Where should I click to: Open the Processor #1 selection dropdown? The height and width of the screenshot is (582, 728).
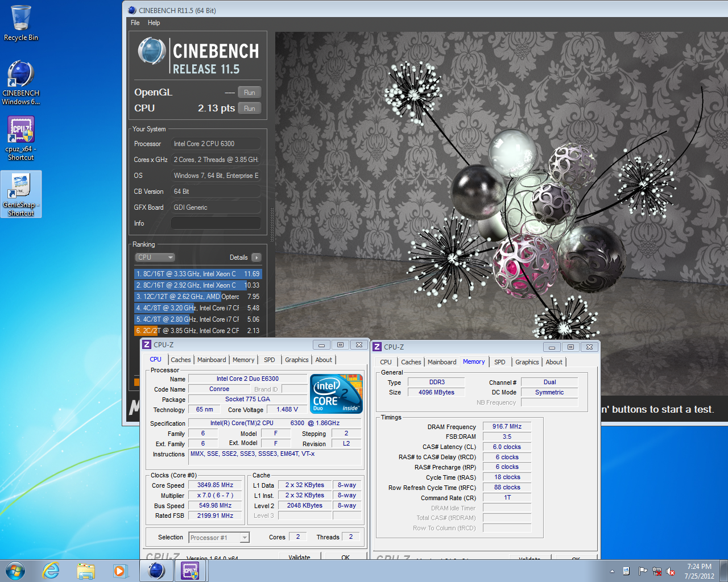219,538
